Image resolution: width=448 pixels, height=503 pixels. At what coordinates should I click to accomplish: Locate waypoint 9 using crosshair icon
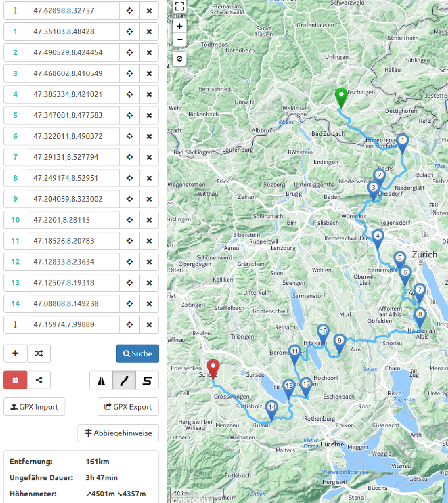[129, 199]
